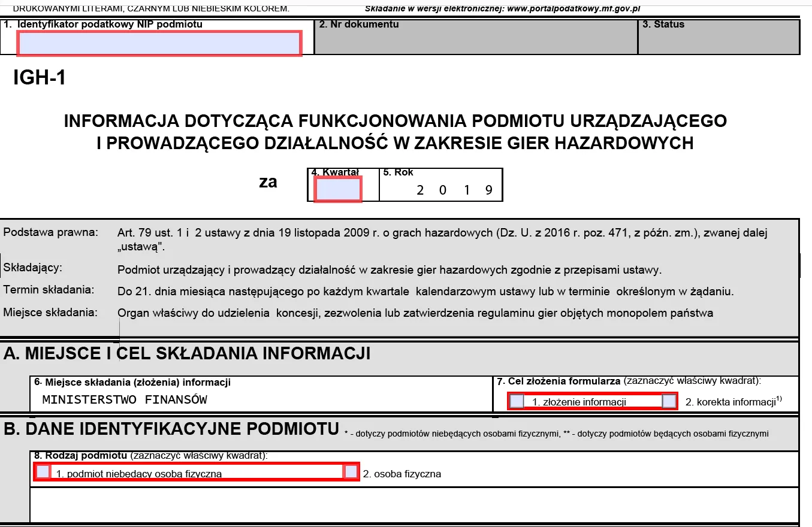Click the footnote marker after 'korekta informacji'
The height and width of the screenshot is (527, 812).
click(x=780, y=399)
